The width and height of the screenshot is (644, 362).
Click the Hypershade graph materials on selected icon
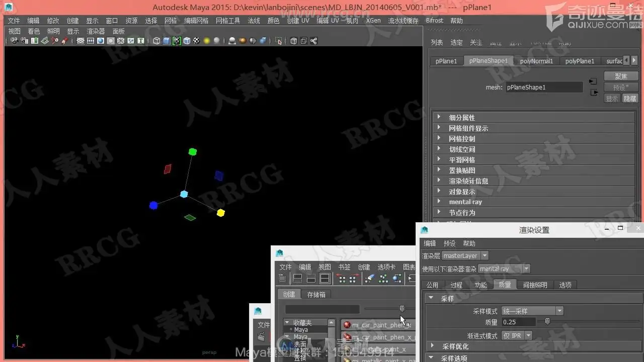(397, 278)
